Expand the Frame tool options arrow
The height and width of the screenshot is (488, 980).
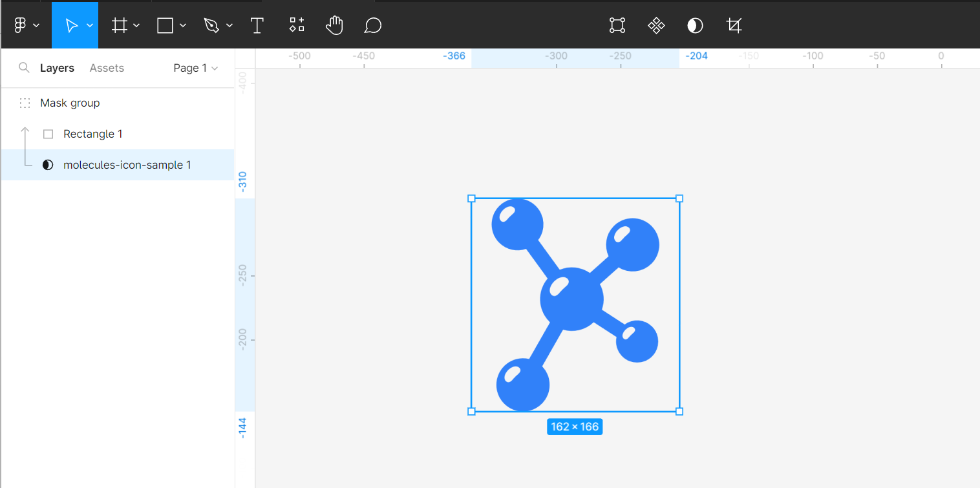[x=136, y=26]
